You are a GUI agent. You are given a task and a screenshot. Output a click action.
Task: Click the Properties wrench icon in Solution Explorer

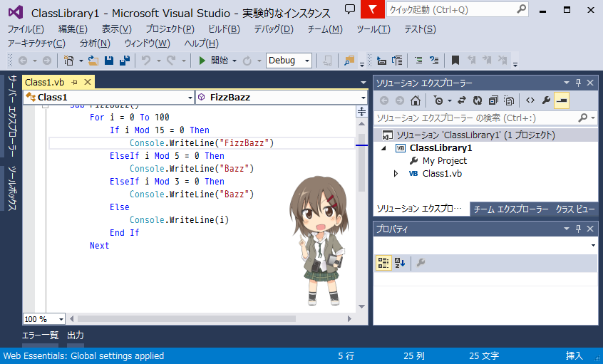pyautogui.click(x=546, y=100)
